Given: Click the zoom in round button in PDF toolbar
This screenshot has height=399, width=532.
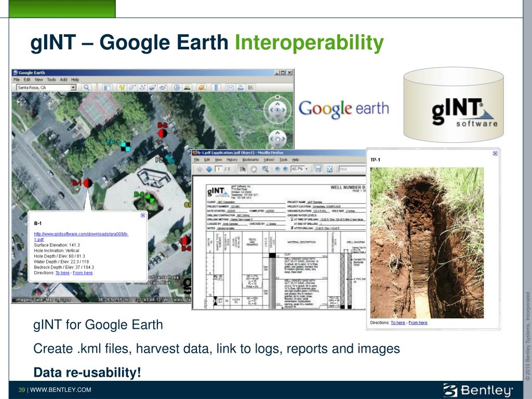Looking at the screenshot, I should click(285, 169).
